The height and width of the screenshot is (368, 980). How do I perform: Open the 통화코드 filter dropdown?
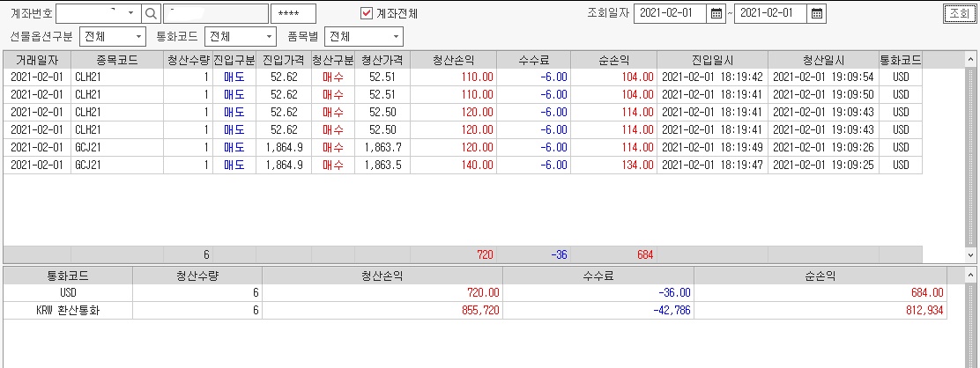(x=269, y=36)
